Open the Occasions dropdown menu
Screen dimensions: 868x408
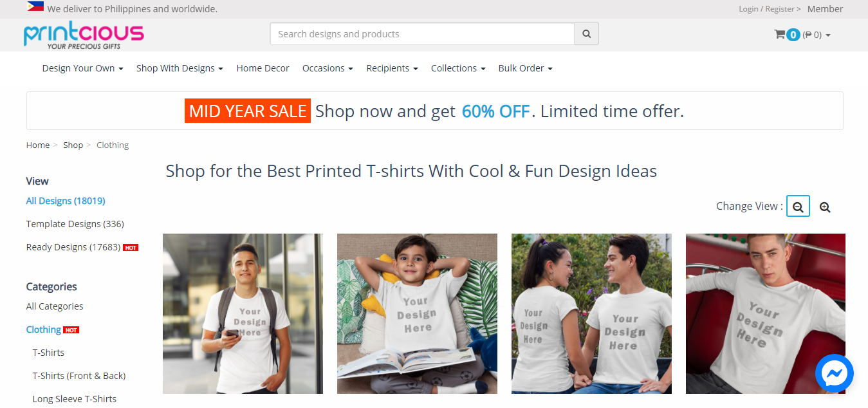pos(328,68)
